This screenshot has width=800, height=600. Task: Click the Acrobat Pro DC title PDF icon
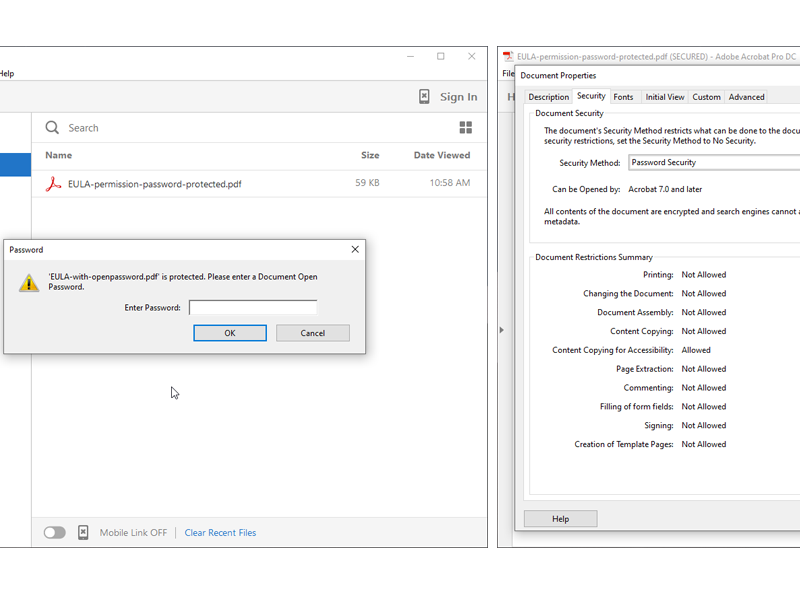pyautogui.click(x=508, y=56)
